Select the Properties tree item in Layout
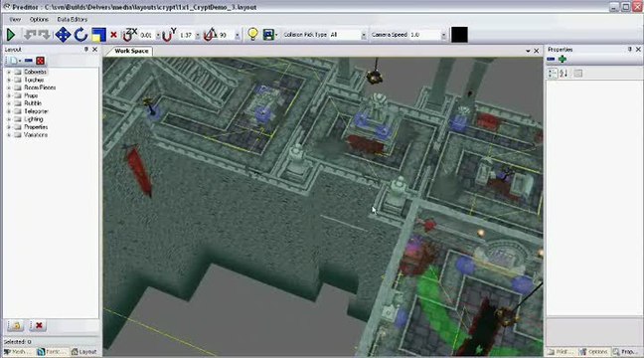The image size is (644, 358). (x=36, y=127)
